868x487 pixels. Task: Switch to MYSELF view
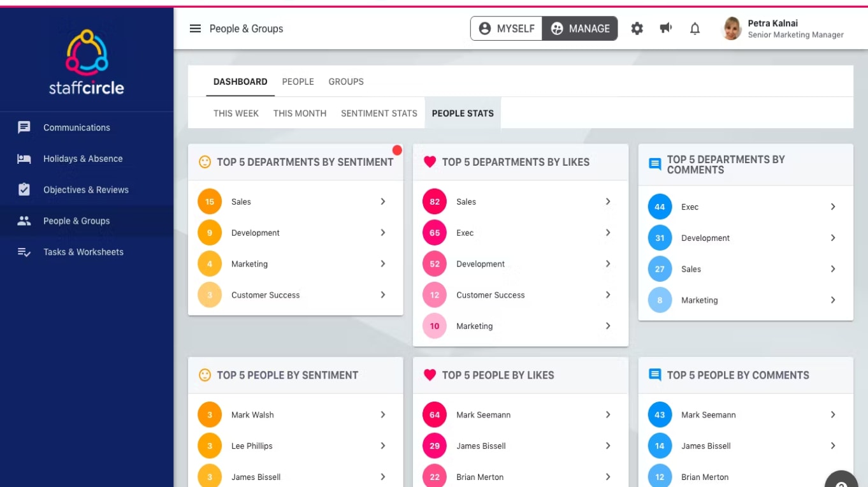pos(507,29)
